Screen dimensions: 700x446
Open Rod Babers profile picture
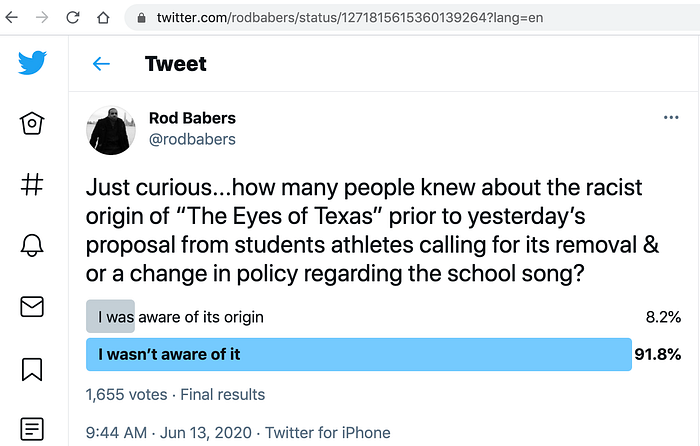tap(111, 130)
